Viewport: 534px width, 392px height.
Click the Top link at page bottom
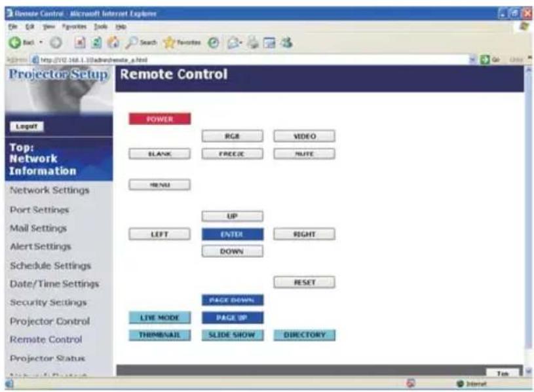503,373
